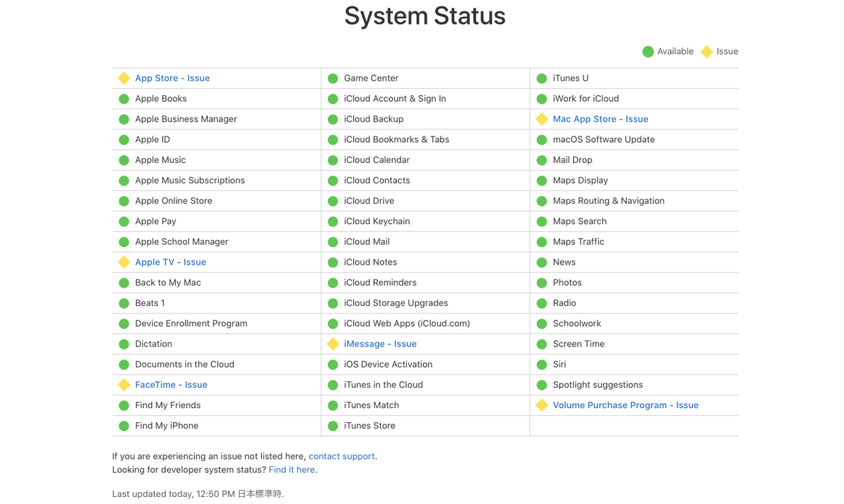Viewport: 844px width, 504px height.
Task: Open Volume Purchase Program - Issue link
Action: tap(625, 405)
